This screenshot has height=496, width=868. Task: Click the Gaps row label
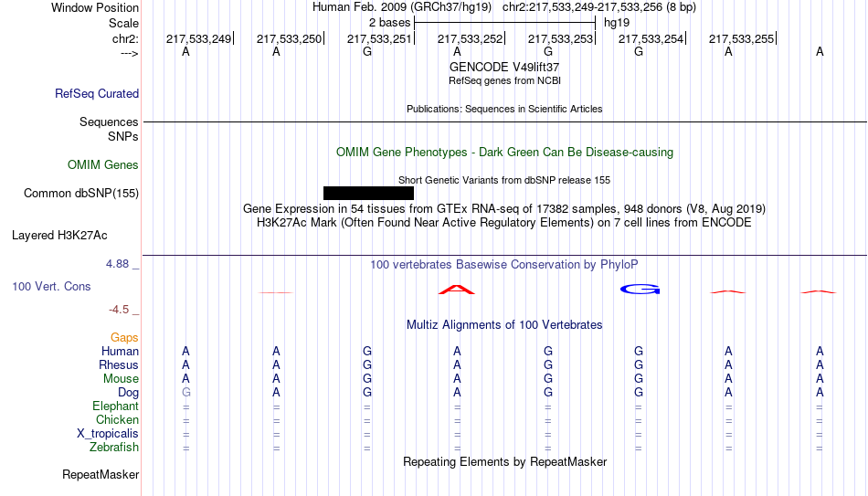tap(124, 338)
